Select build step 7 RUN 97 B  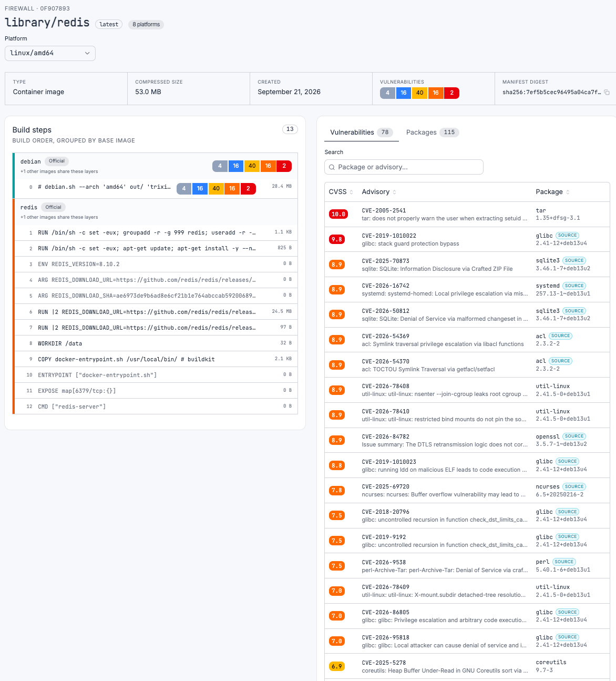[x=156, y=328]
